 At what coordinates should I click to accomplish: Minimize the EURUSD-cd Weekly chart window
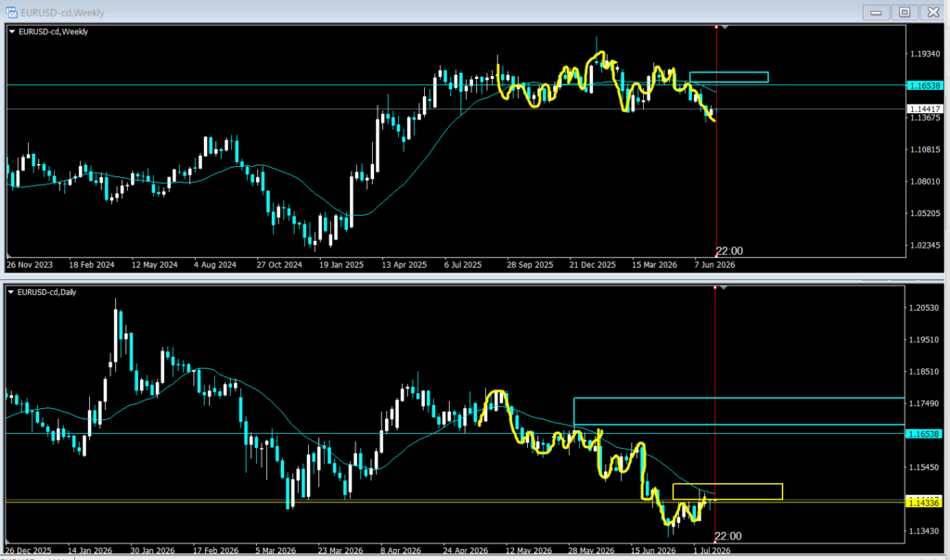pos(876,12)
